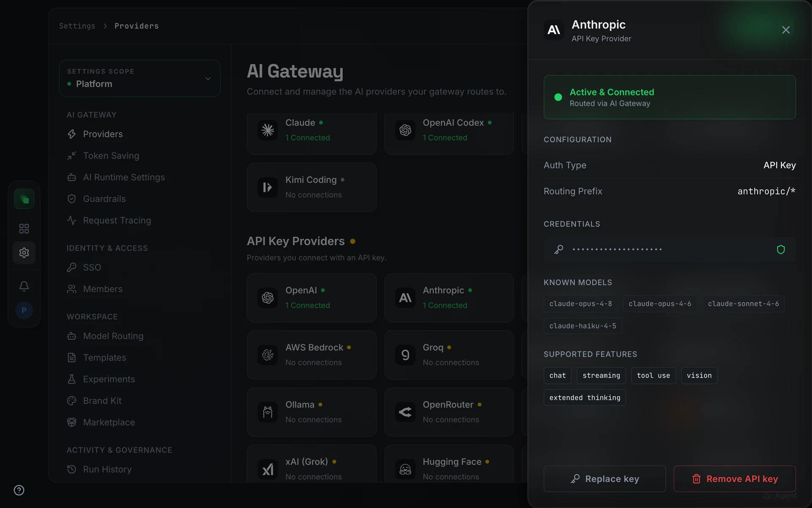Close the Anthropic provider panel

coord(786,30)
